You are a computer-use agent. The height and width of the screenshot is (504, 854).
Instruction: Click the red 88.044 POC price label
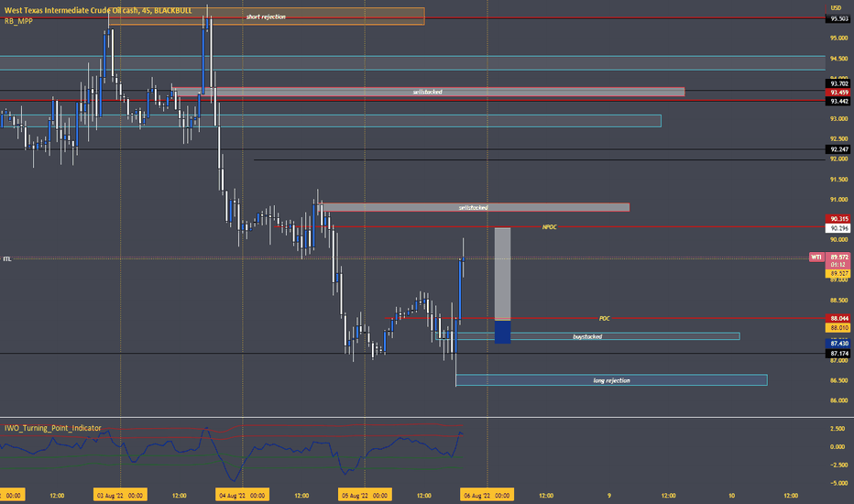(x=838, y=318)
